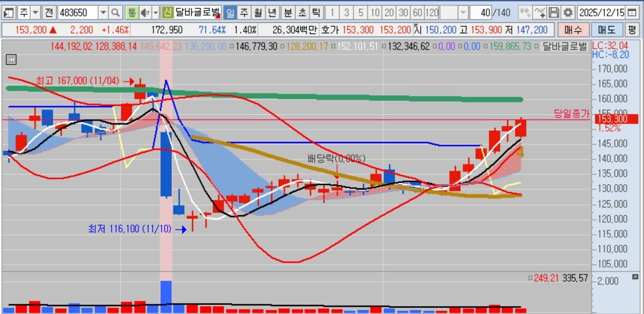The height and width of the screenshot is (314, 644).
Task: Open the chart settings gear
Action: 568,12
